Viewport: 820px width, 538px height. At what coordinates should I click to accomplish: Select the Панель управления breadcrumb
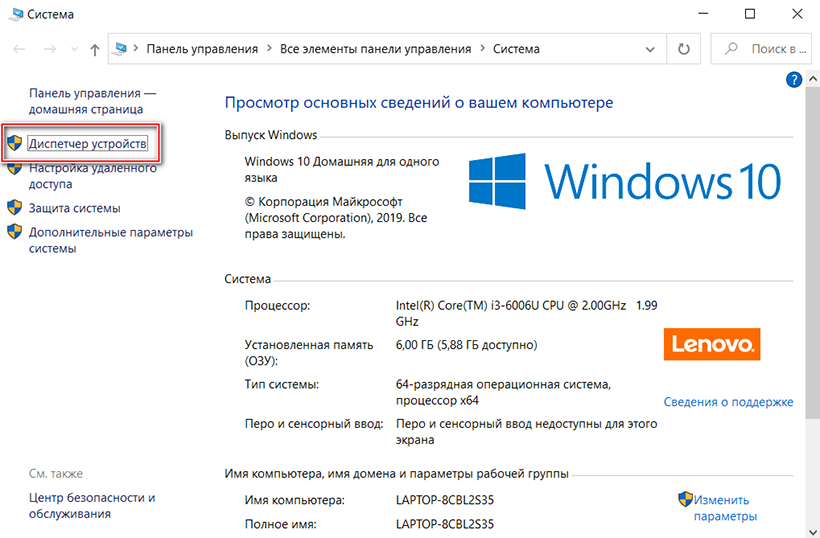pos(202,49)
